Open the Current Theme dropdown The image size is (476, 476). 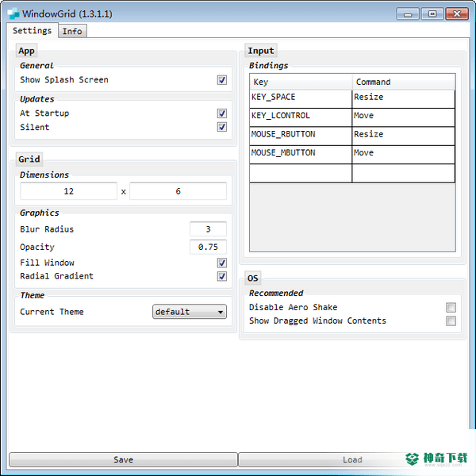tap(190, 312)
